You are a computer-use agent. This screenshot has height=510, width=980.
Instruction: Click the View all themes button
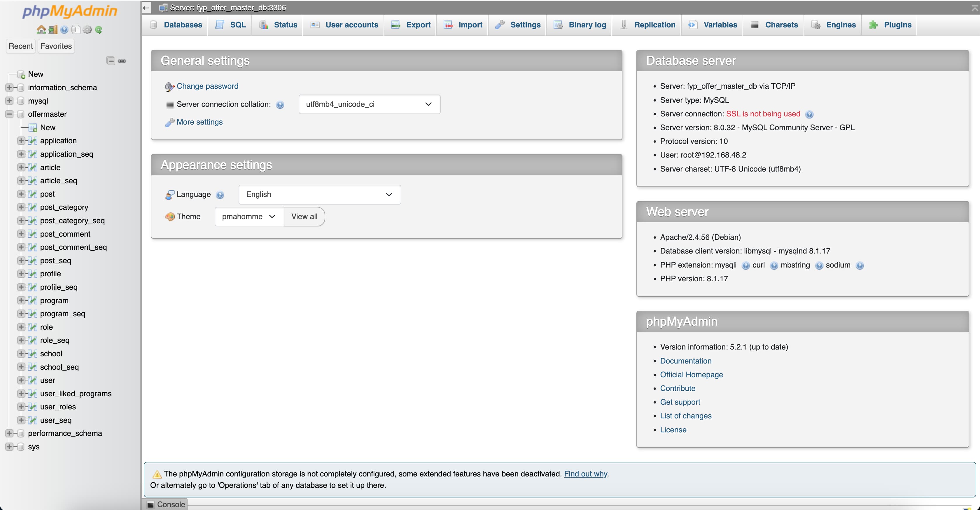pos(304,216)
